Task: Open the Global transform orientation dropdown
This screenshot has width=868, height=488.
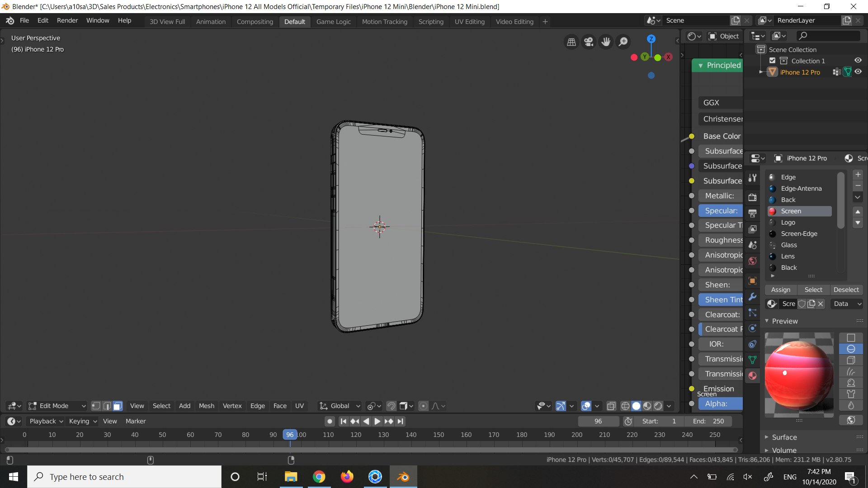Action: (x=340, y=406)
